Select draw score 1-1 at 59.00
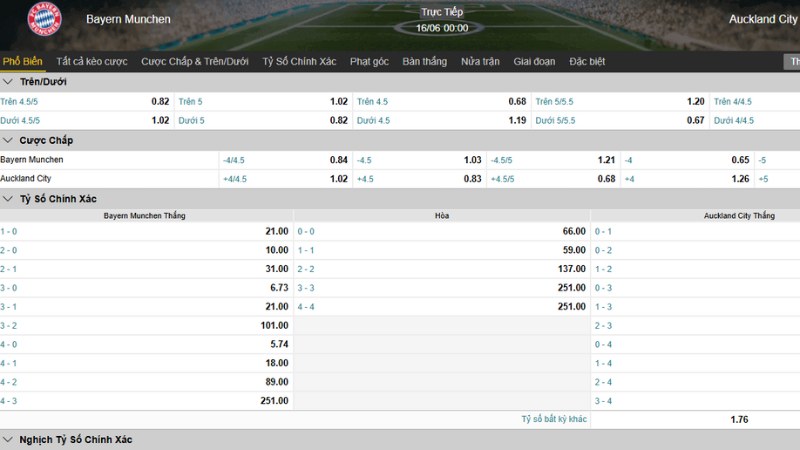The height and width of the screenshot is (450, 800). click(442, 250)
